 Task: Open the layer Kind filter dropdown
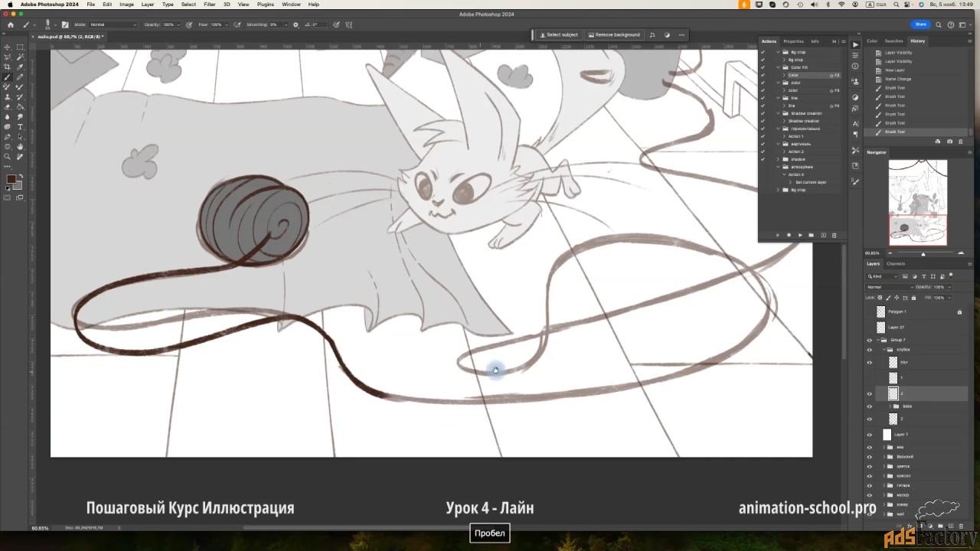coord(881,276)
